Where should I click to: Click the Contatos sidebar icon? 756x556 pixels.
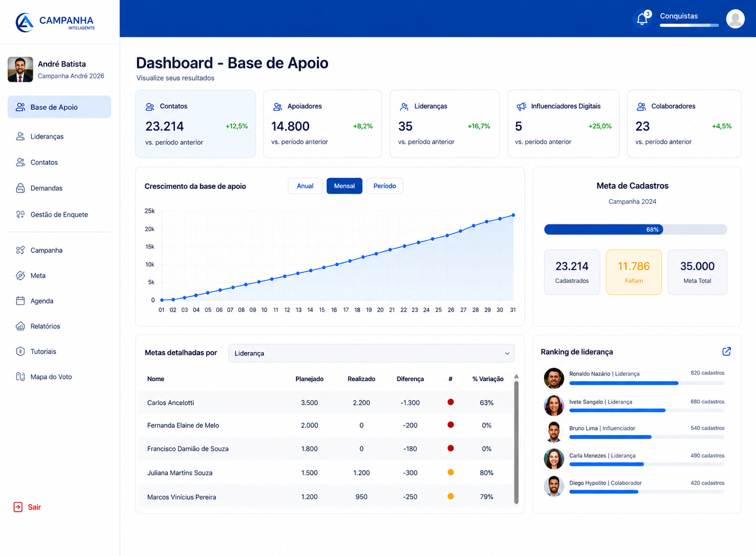coord(20,162)
